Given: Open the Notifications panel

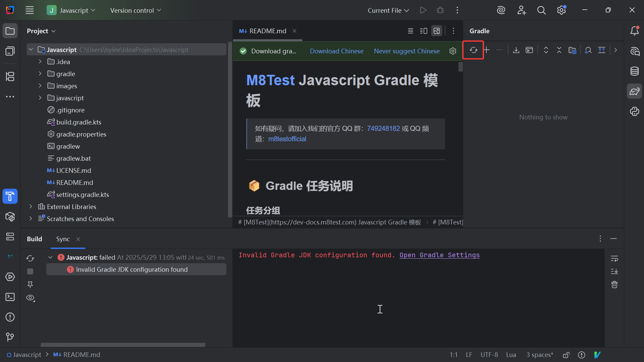Looking at the screenshot, I should [x=635, y=31].
